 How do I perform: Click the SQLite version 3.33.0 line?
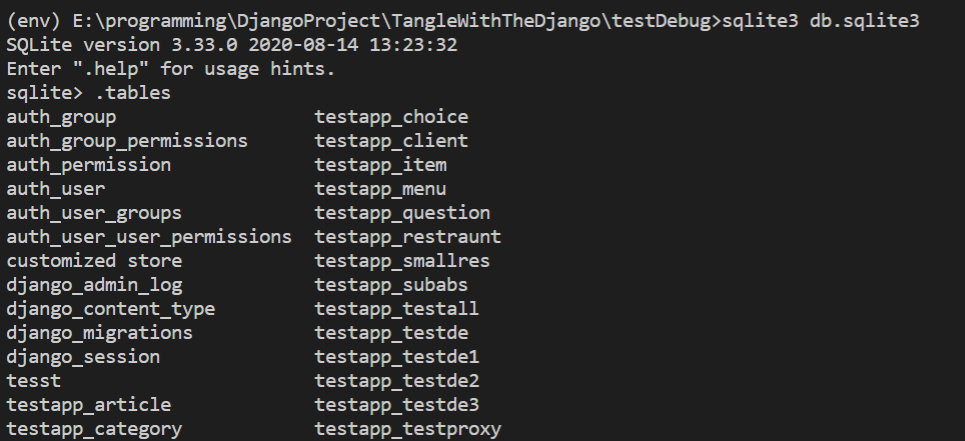coord(232,45)
